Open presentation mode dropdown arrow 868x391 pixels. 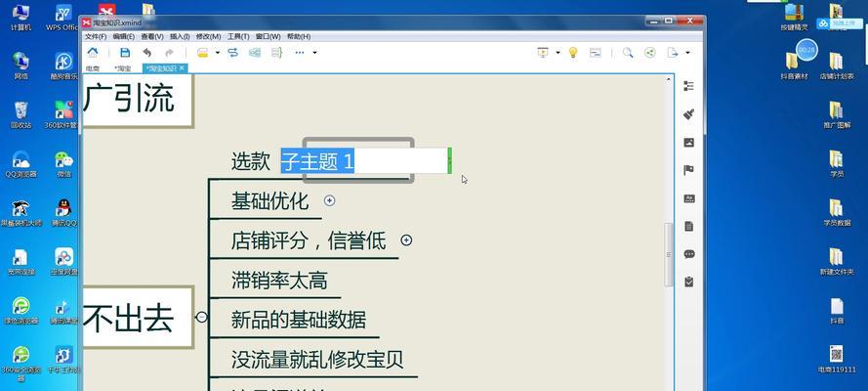click(x=558, y=53)
